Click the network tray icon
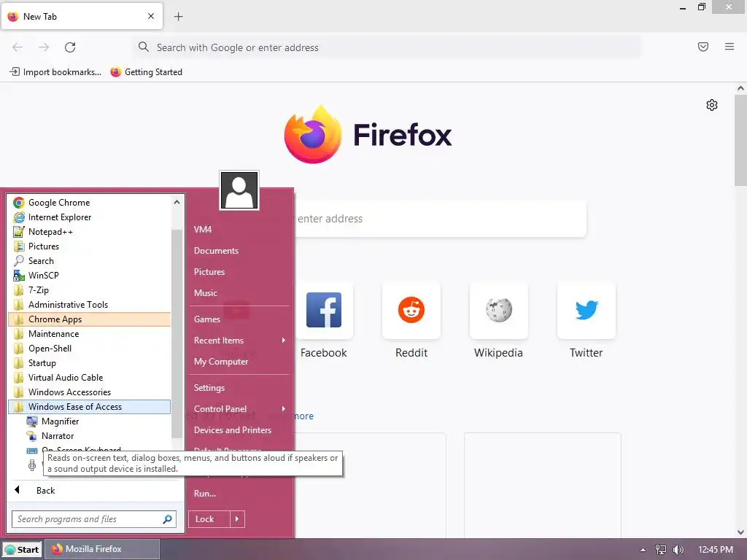The width and height of the screenshot is (747, 560). coord(661,550)
